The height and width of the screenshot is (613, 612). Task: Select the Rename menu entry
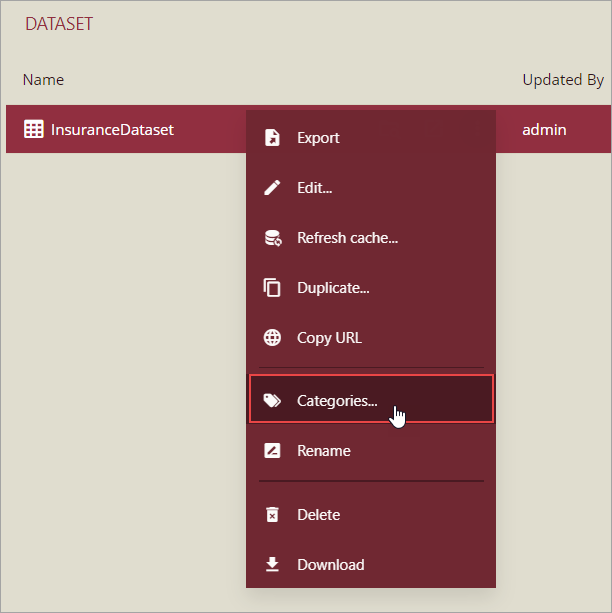tap(371, 450)
